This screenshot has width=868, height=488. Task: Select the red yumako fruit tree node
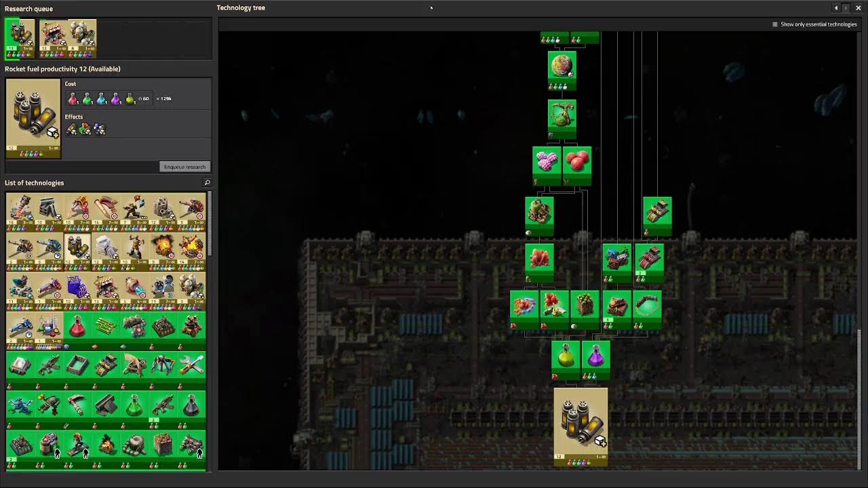577,166
